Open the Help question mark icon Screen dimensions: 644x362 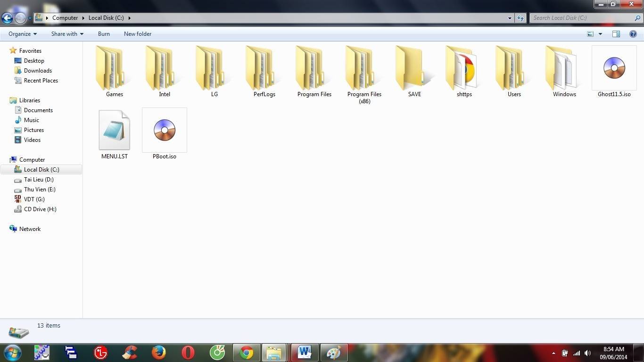click(x=633, y=34)
